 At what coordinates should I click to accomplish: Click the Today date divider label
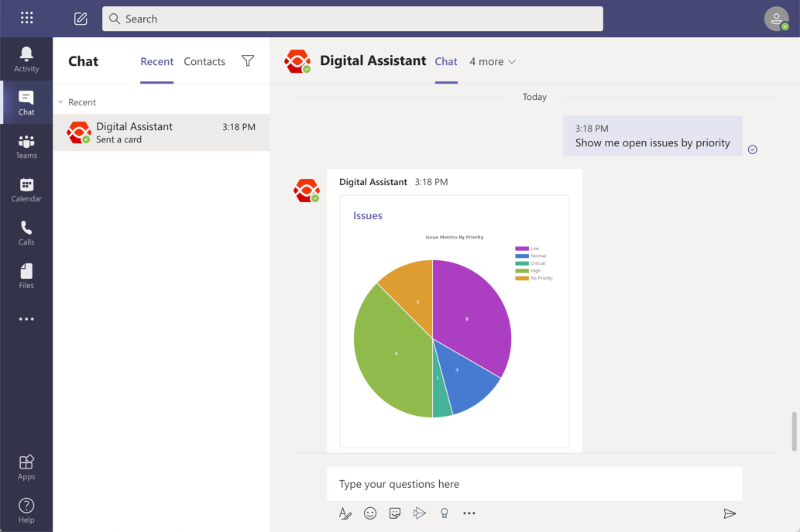tap(534, 97)
